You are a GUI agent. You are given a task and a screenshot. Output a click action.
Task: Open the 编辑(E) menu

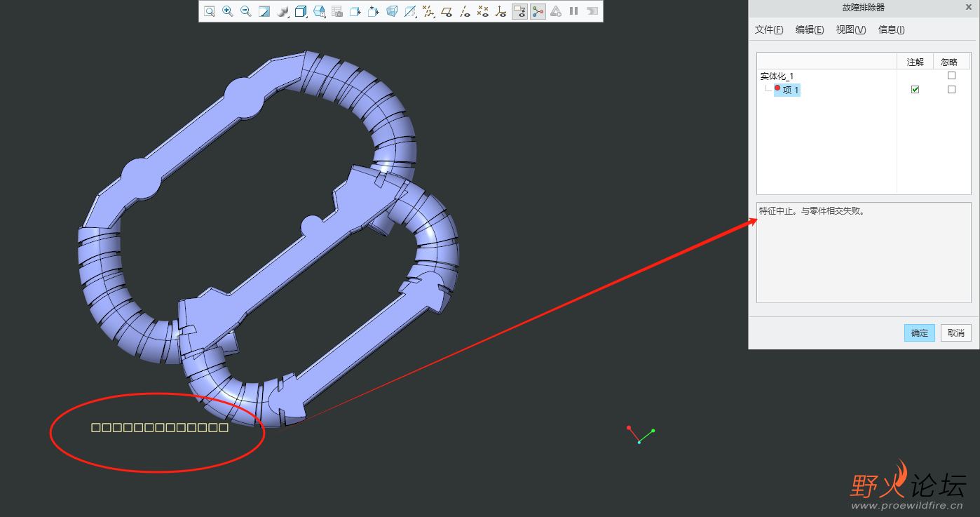(x=810, y=29)
